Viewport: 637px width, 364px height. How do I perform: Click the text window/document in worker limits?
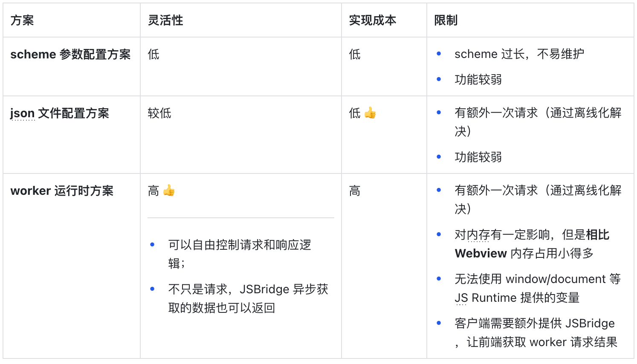(555, 279)
